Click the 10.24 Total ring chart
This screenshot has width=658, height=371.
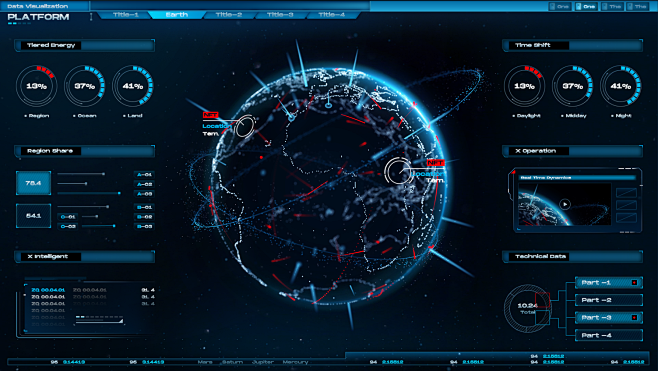(x=527, y=308)
